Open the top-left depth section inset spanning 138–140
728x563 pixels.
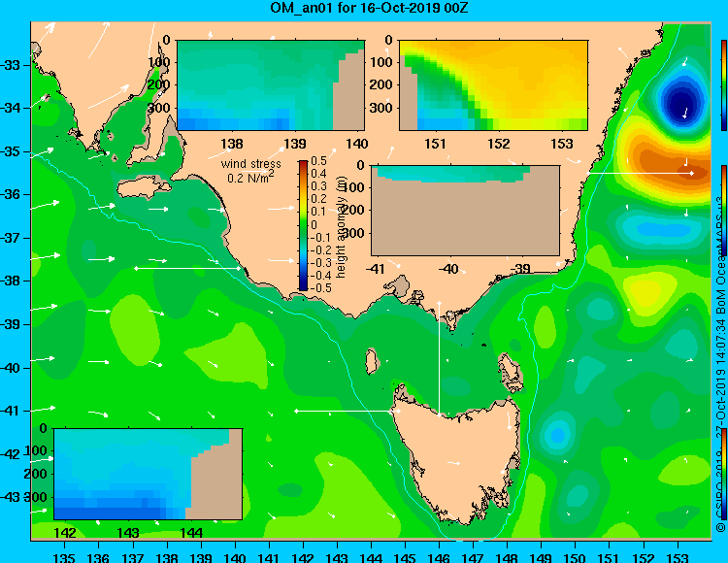point(271,85)
